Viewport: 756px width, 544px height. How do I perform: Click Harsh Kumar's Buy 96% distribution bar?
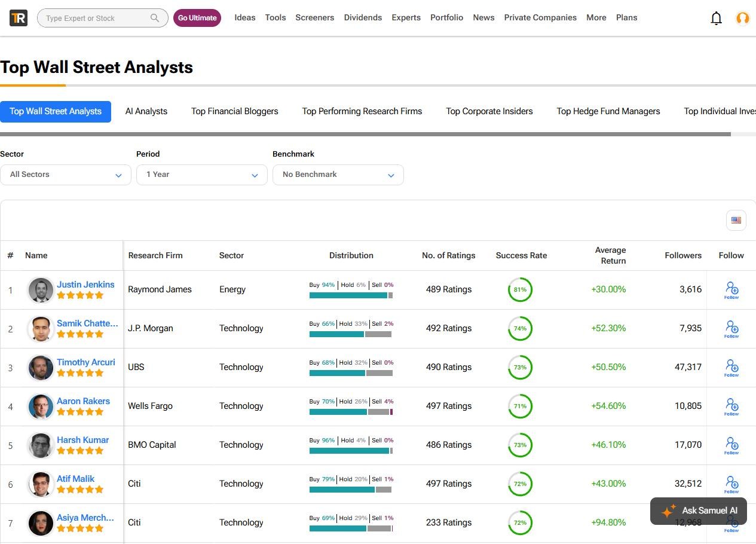tap(349, 451)
